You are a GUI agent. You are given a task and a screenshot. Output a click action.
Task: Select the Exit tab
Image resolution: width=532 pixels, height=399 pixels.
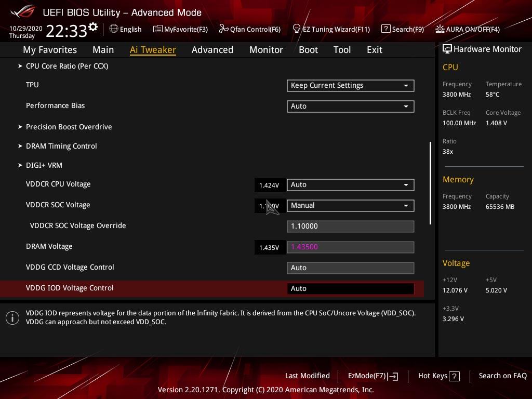point(375,50)
